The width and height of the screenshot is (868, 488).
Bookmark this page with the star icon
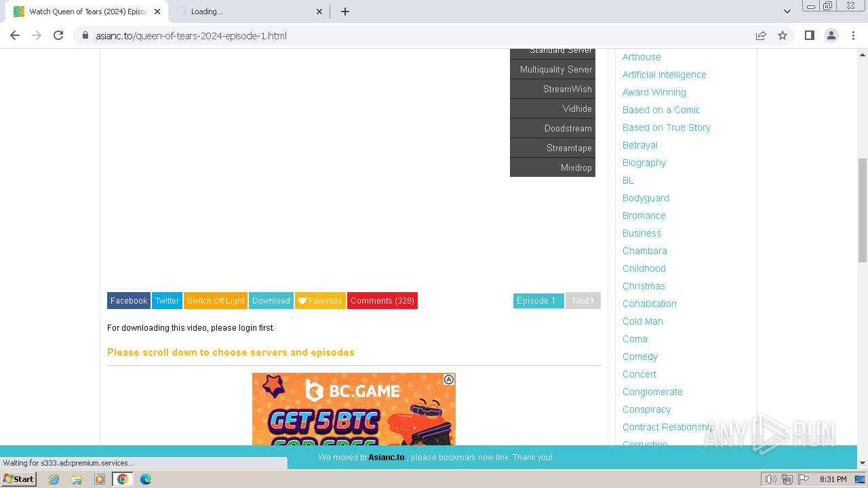pos(783,35)
